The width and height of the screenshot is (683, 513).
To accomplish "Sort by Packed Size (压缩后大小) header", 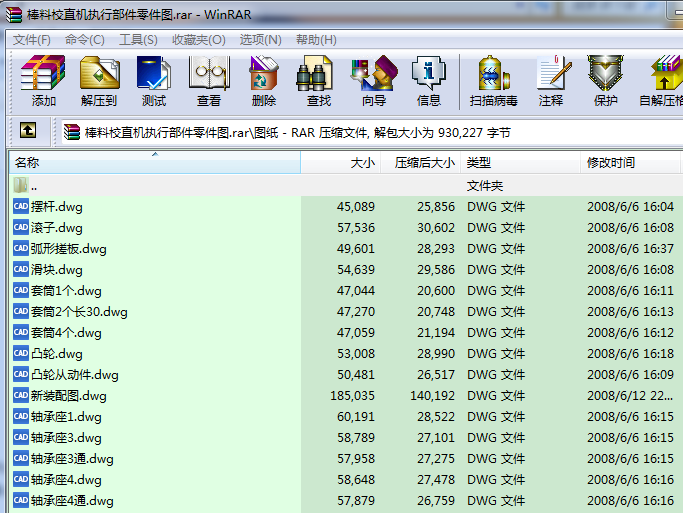I will 421,162.
